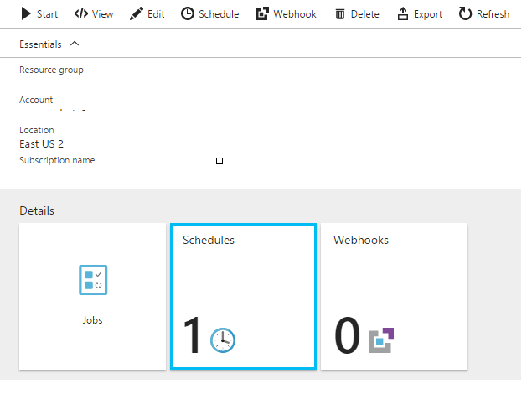
Task: Click the Start play icon
Action: pyautogui.click(x=26, y=14)
